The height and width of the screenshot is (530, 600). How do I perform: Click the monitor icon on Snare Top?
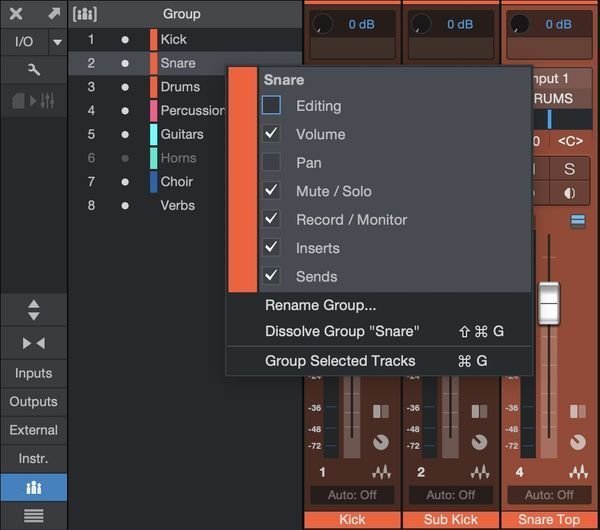click(570, 194)
